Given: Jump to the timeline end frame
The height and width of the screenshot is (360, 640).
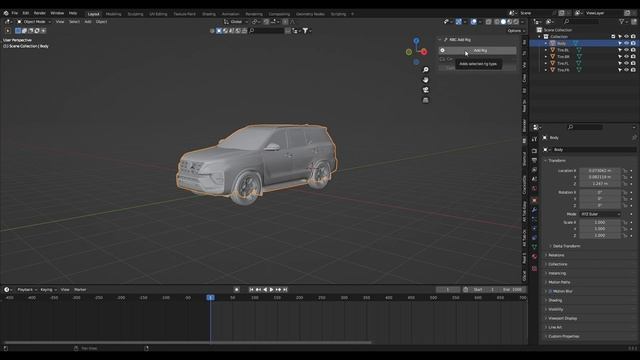Looking at the screenshot, I should point(285,289).
